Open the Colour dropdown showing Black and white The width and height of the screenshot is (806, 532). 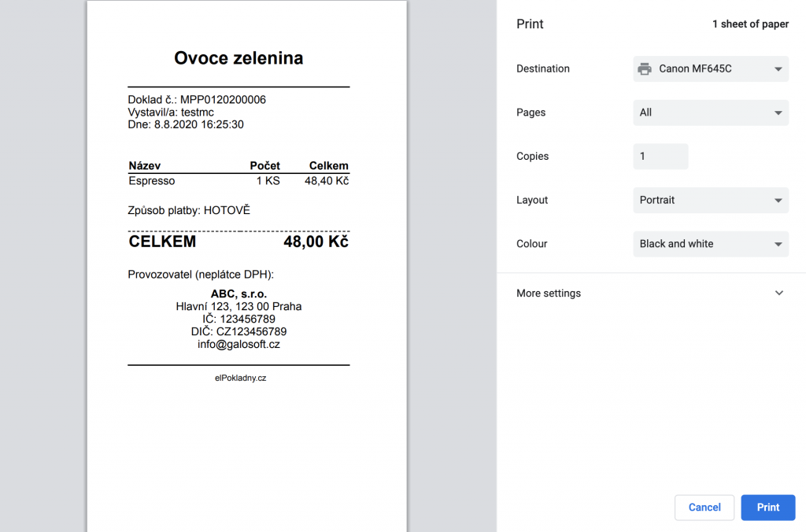coord(711,244)
